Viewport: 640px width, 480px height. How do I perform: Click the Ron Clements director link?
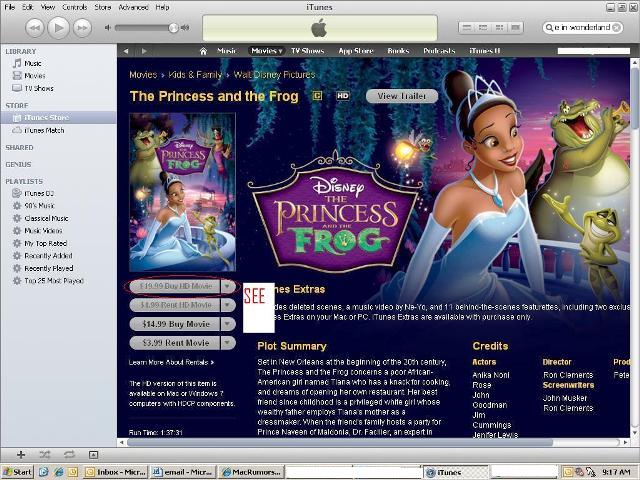[x=568, y=375]
